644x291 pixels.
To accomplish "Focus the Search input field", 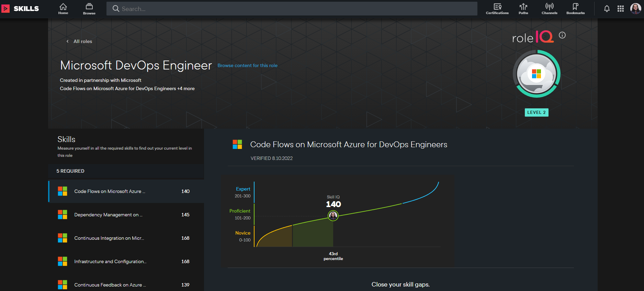I will [292, 9].
